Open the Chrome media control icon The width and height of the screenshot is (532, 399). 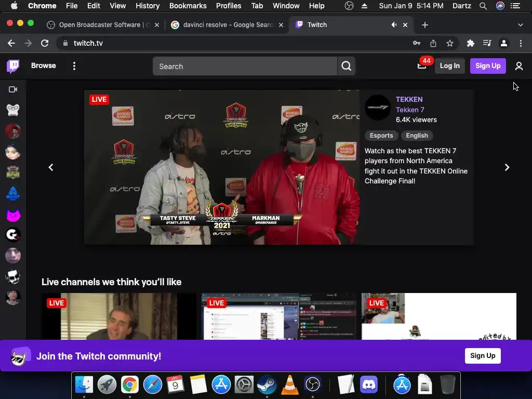click(x=487, y=43)
